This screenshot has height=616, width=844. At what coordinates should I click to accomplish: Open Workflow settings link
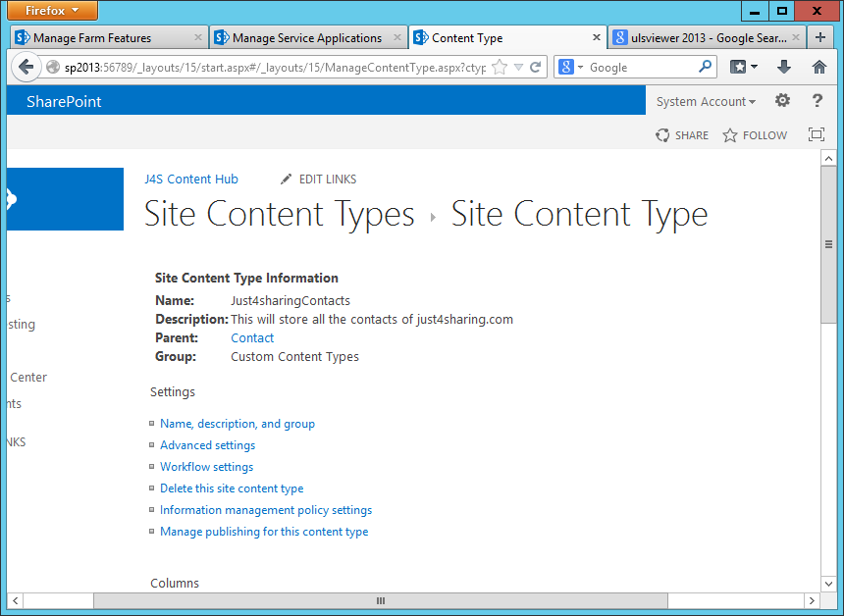pos(206,467)
